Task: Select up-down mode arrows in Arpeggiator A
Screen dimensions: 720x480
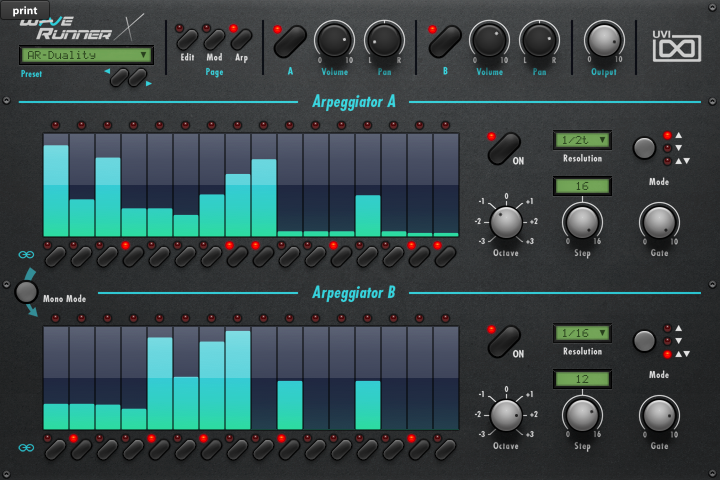Action: point(682,161)
